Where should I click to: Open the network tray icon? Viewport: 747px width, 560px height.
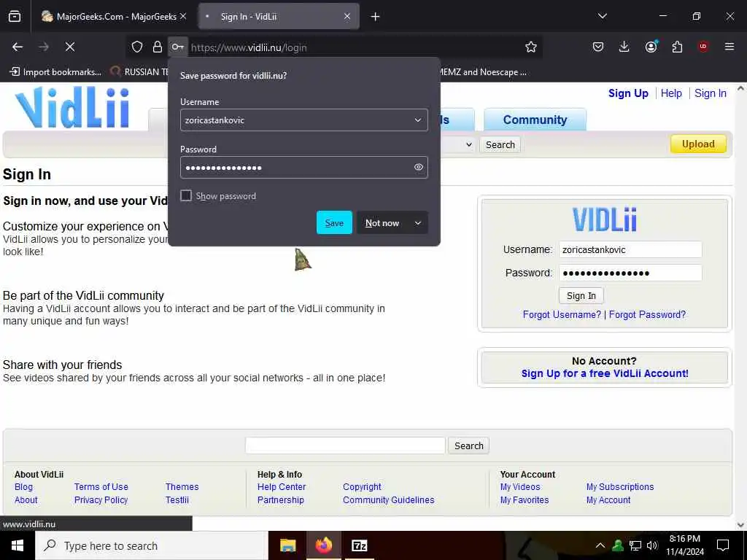click(635, 545)
